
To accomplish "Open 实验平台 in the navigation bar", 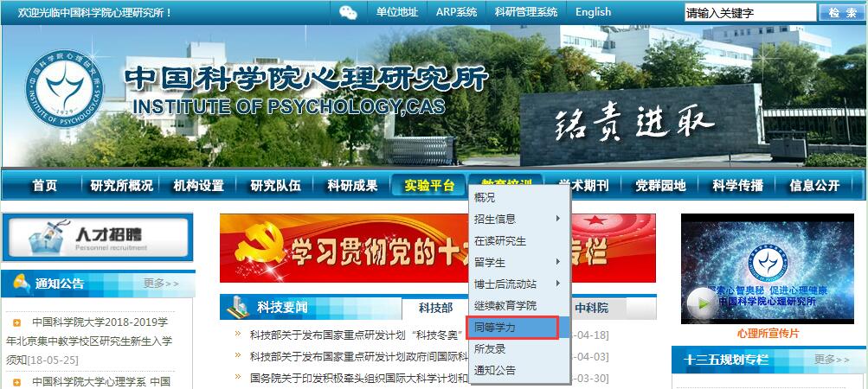I will [429, 185].
